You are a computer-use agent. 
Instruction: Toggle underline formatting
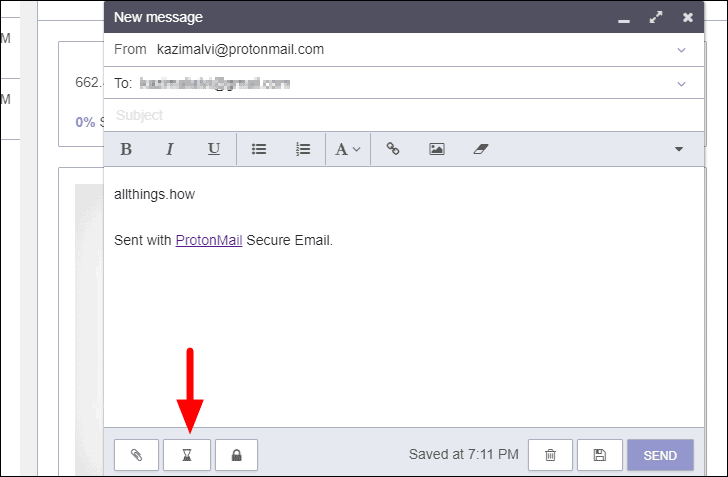(x=214, y=149)
